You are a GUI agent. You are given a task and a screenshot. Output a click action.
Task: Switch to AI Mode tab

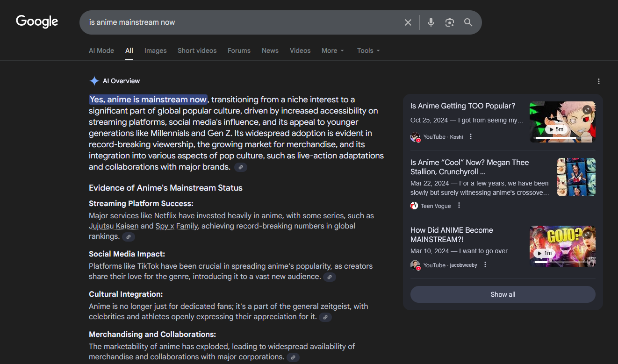101,50
